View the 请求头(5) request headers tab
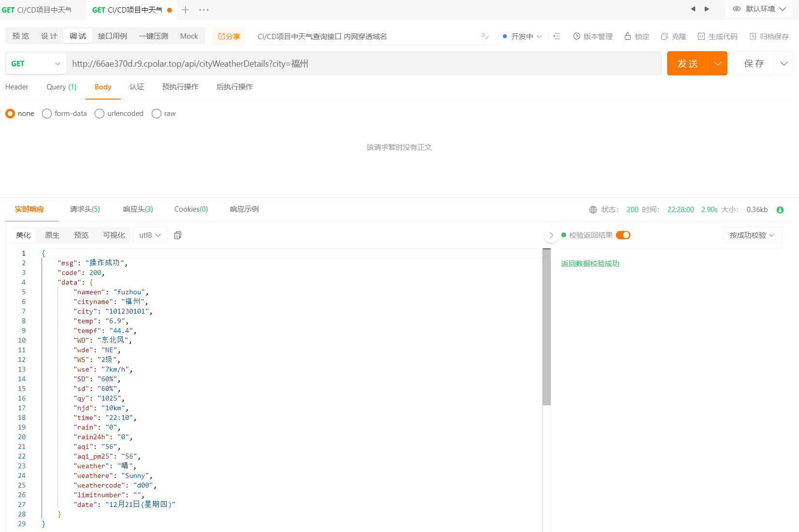 (85, 209)
